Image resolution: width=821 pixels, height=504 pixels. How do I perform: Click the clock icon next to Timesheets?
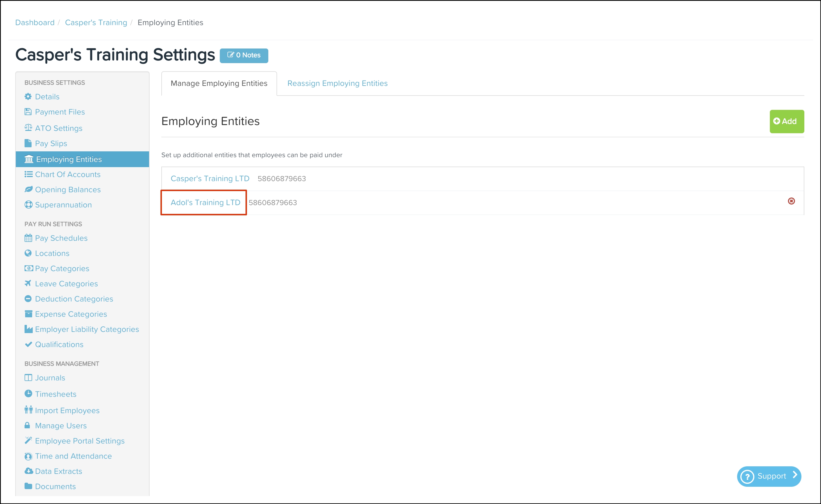28,394
